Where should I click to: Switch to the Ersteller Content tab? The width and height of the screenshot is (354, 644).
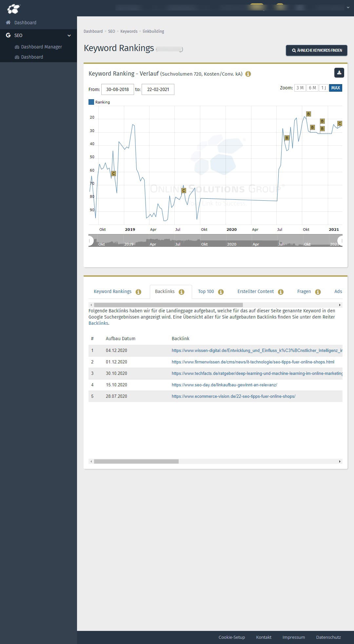coord(256,292)
